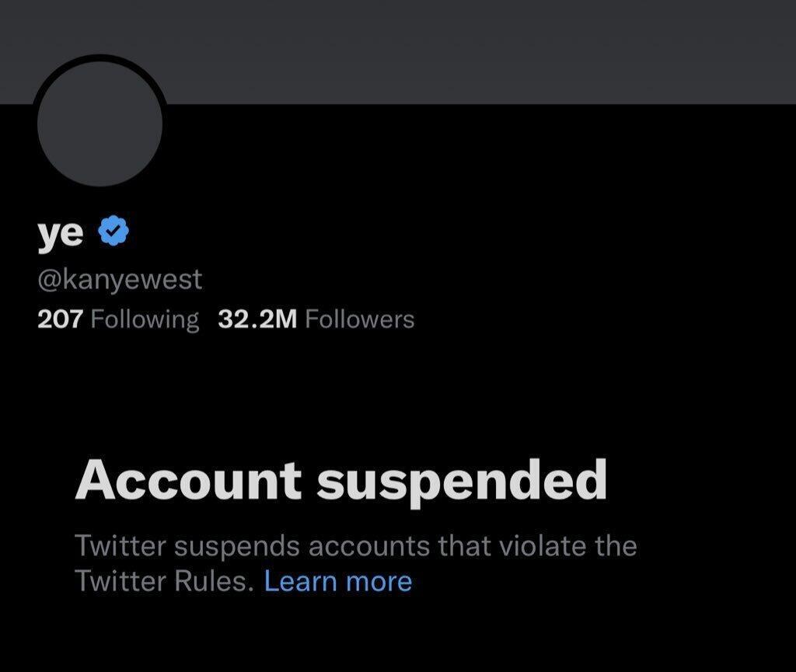This screenshot has width=796, height=672.
Task: Open the 207 Following list
Action: (x=118, y=319)
